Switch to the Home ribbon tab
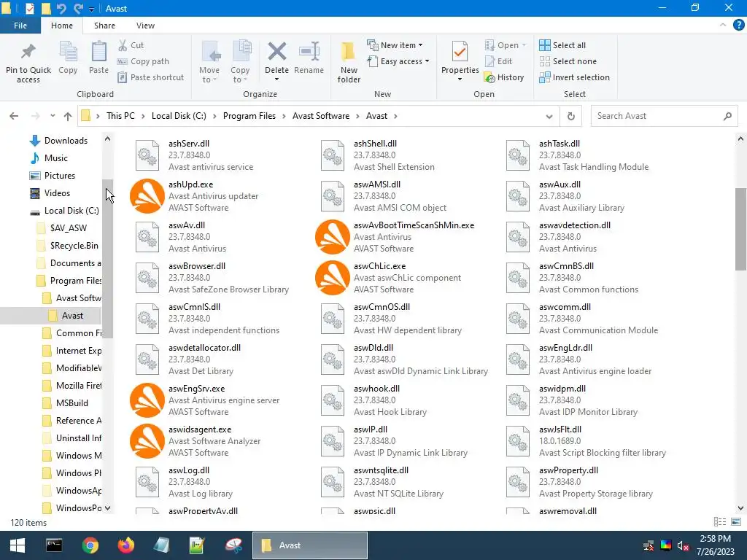The height and width of the screenshot is (560, 747). click(62, 26)
